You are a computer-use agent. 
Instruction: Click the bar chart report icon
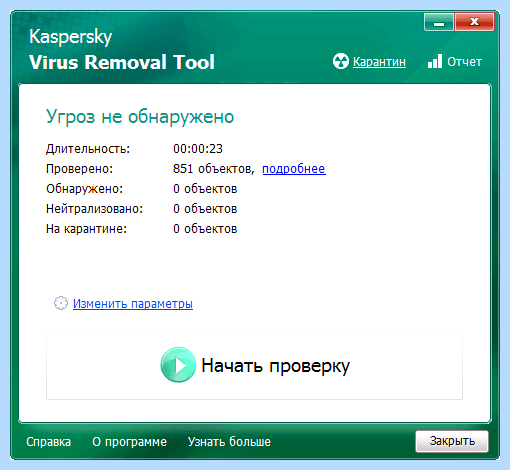pyautogui.click(x=435, y=61)
